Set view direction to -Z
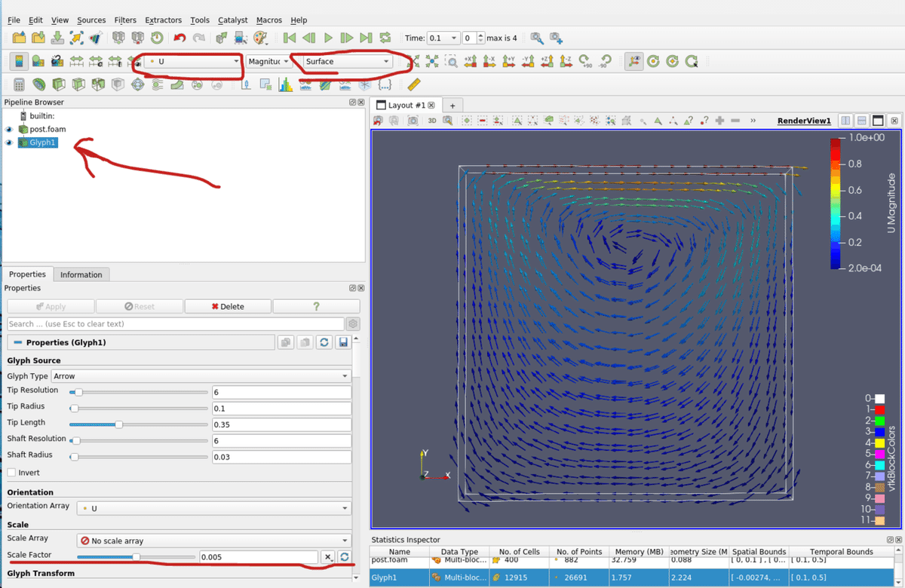 pos(566,62)
